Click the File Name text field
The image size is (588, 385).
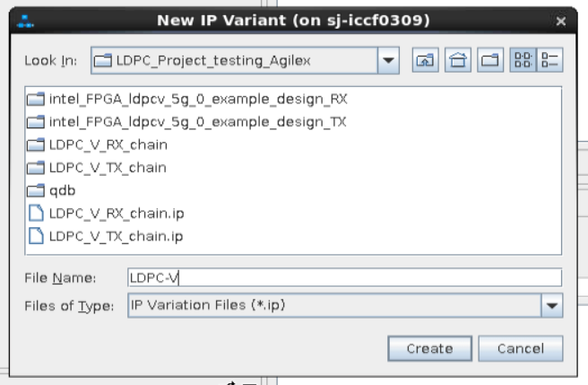[x=345, y=277]
